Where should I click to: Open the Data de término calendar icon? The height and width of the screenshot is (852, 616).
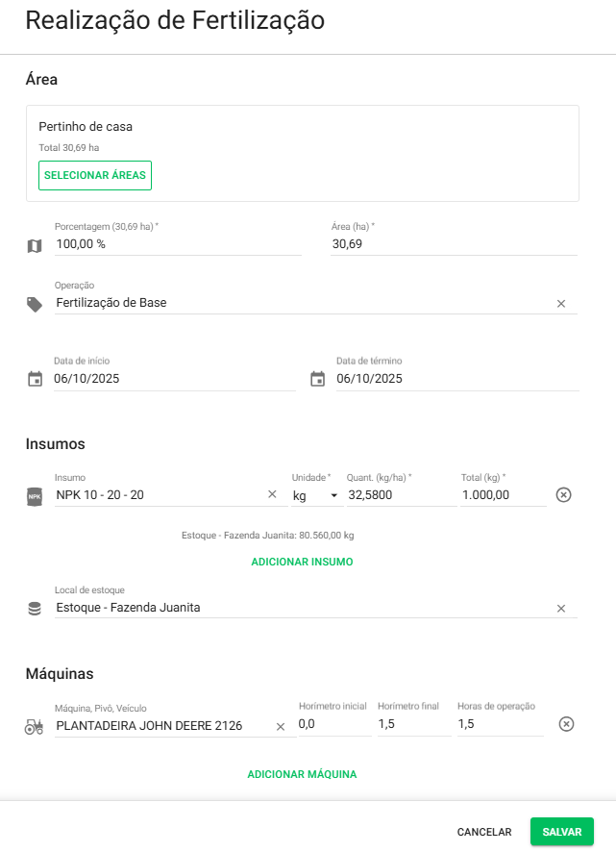pyautogui.click(x=318, y=379)
